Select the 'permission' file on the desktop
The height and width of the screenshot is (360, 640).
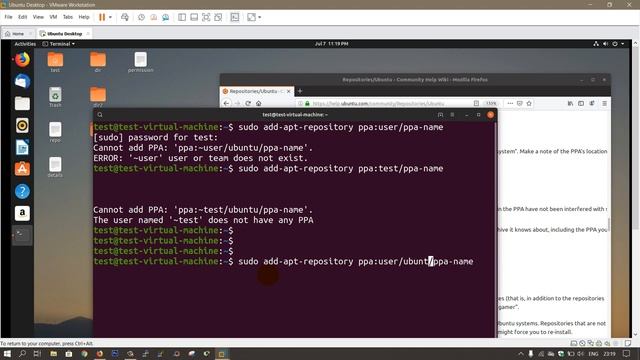coord(140,62)
